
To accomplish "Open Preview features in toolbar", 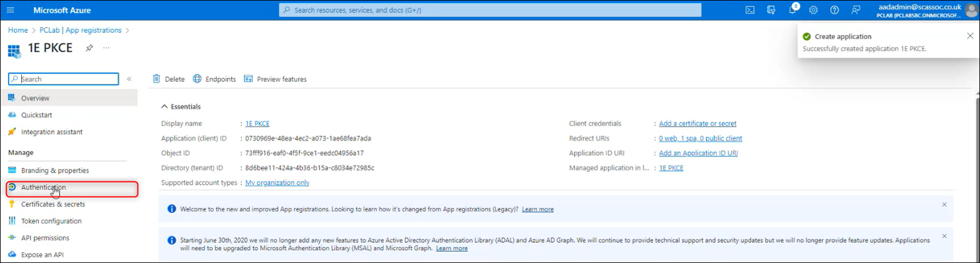I will tap(276, 79).
